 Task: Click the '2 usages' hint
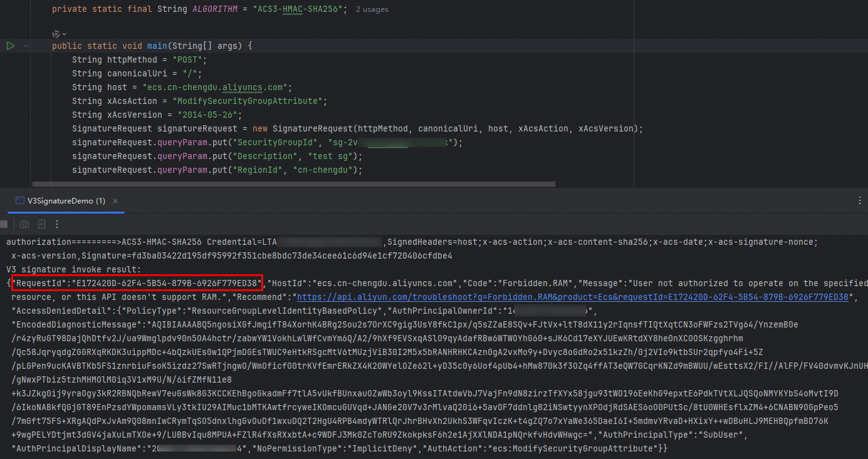point(372,9)
